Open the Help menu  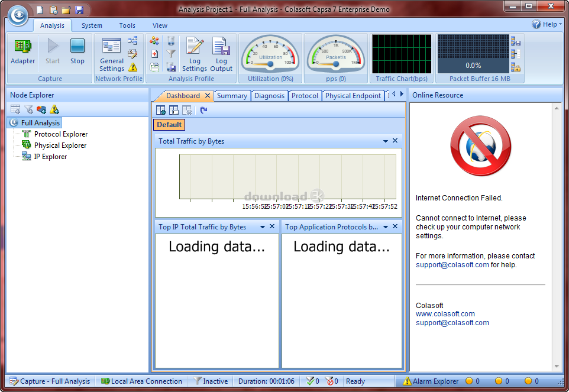pyautogui.click(x=547, y=24)
